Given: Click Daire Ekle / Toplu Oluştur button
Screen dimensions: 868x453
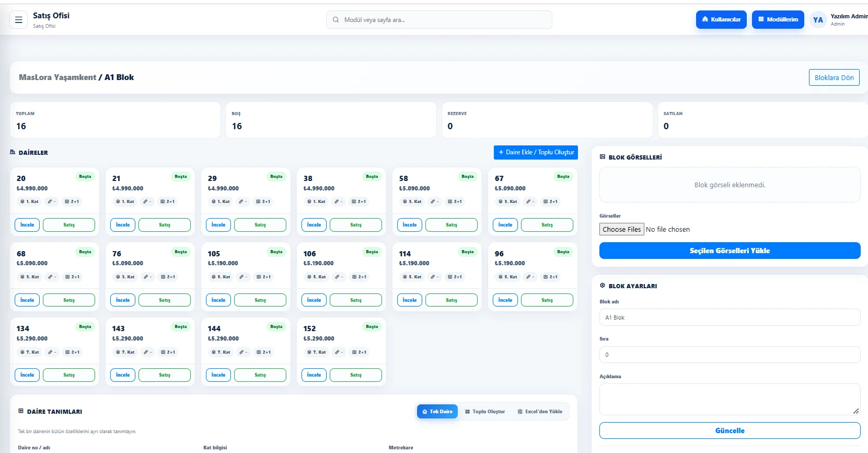Looking at the screenshot, I should click(x=536, y=152).
